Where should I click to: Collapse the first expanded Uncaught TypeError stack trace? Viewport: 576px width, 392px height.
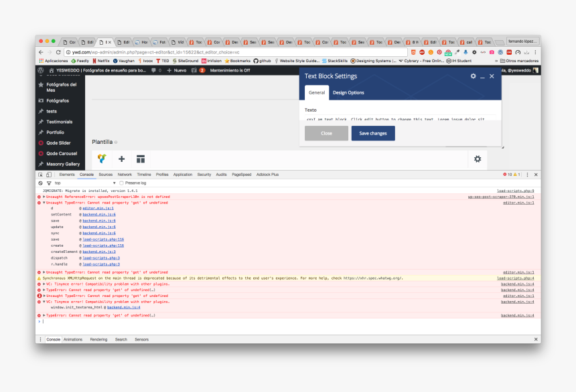click(x=44, y=203)
